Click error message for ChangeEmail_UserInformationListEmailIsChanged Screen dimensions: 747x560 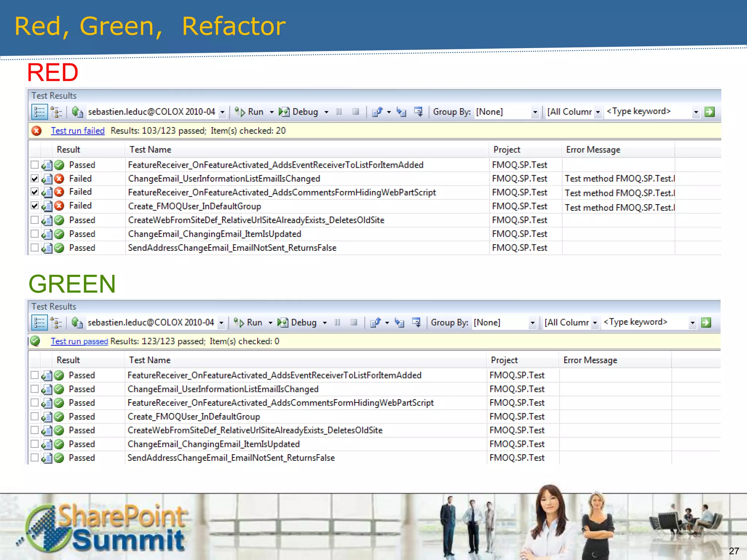[620, 179]
